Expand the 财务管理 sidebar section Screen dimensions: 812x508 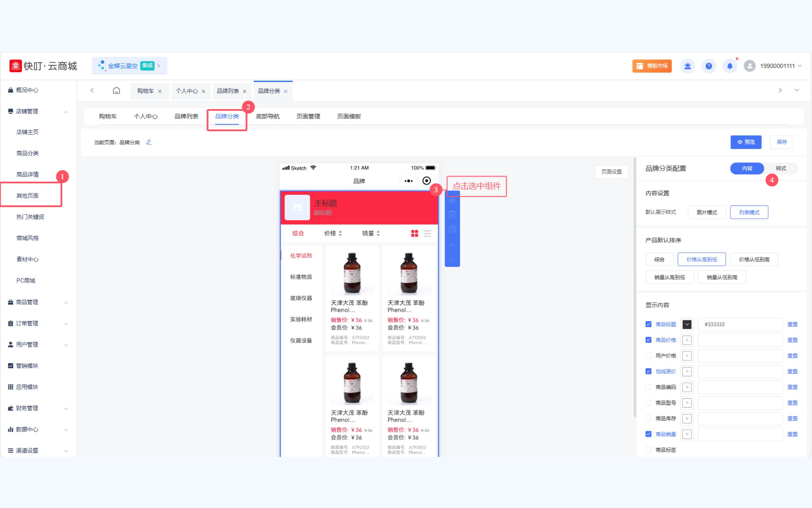(66, 409)
